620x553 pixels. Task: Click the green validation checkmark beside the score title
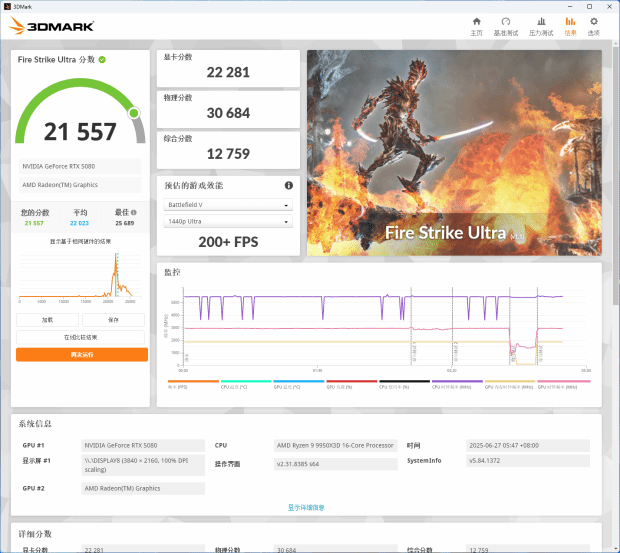click(102, 60)
